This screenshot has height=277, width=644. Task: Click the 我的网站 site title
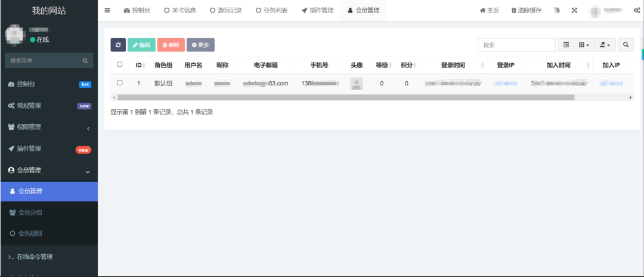pyautogui.click(x=49, y=11)
